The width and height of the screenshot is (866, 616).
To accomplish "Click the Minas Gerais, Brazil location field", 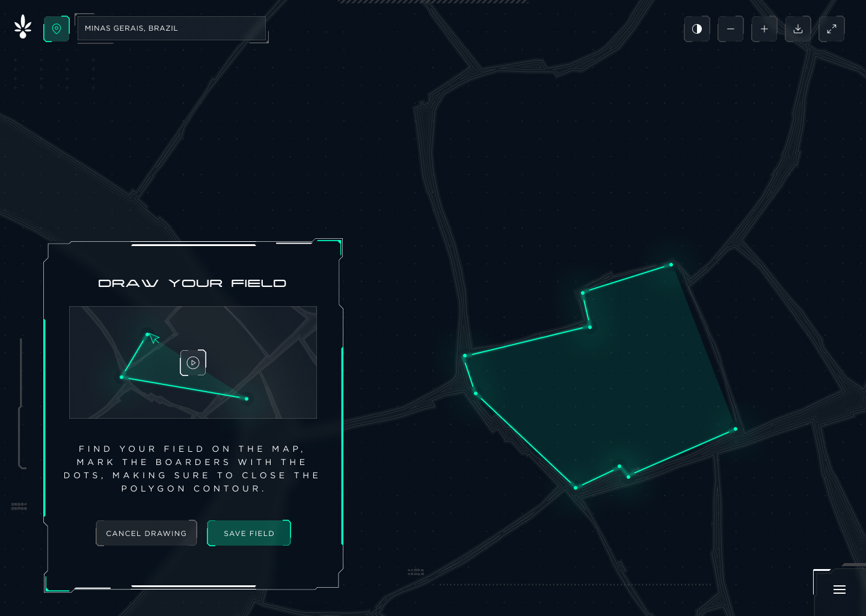I will click(x=171, y=28).
